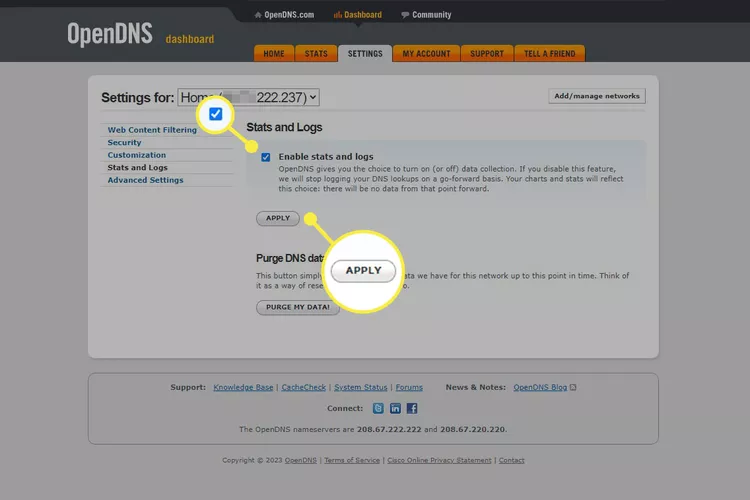
Task: Open the OpenDNS Blog link
Action: tap(540, 387)
